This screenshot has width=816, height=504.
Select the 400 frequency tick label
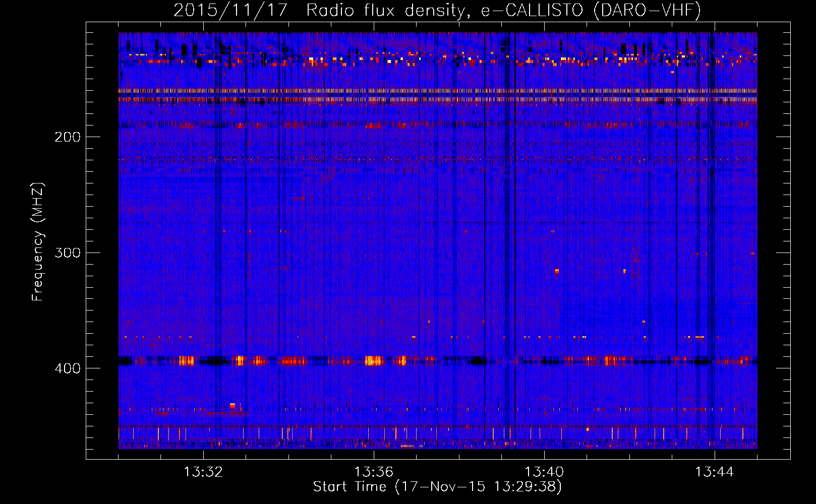pos(68,368)
